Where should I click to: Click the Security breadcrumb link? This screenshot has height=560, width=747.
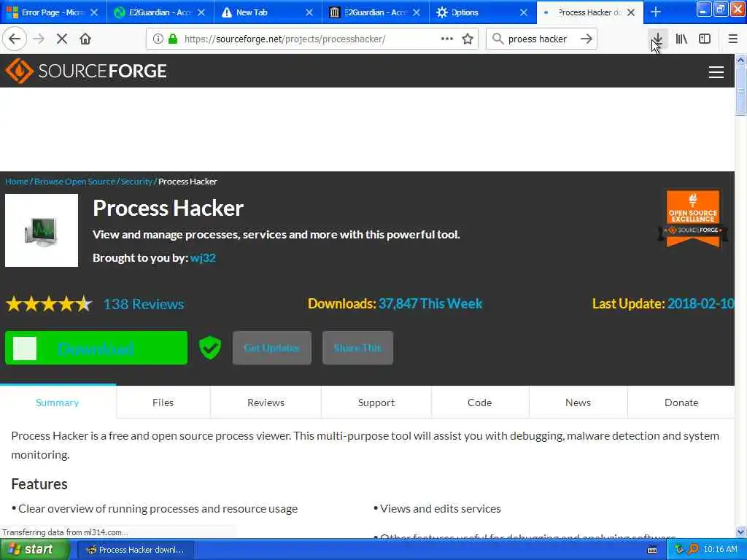[136, 182]
